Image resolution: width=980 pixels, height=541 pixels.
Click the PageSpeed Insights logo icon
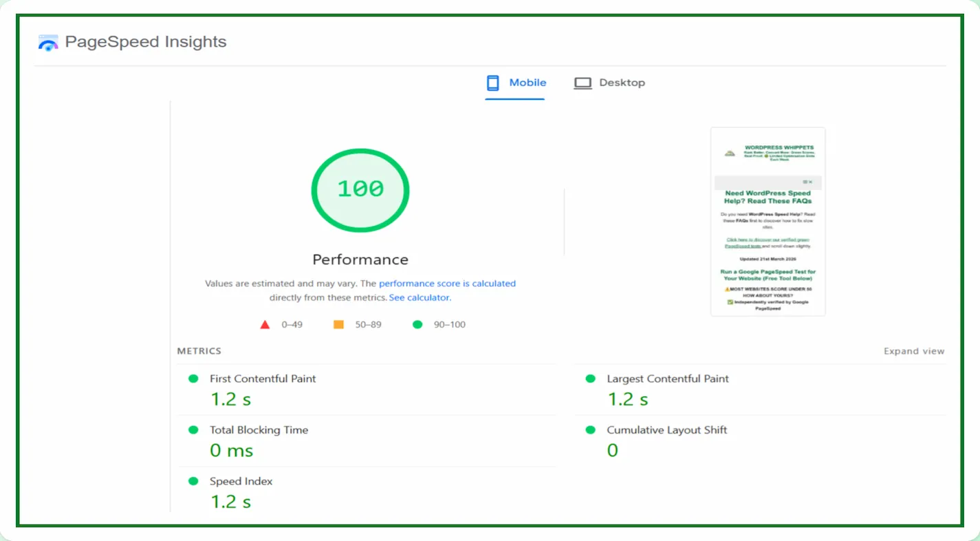[48, 43]
